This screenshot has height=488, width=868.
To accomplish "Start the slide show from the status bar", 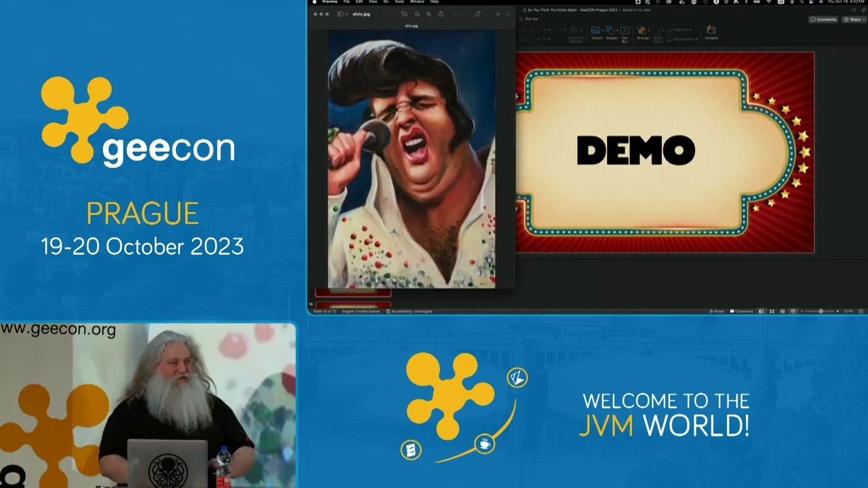I will click(x=793, y=311).
